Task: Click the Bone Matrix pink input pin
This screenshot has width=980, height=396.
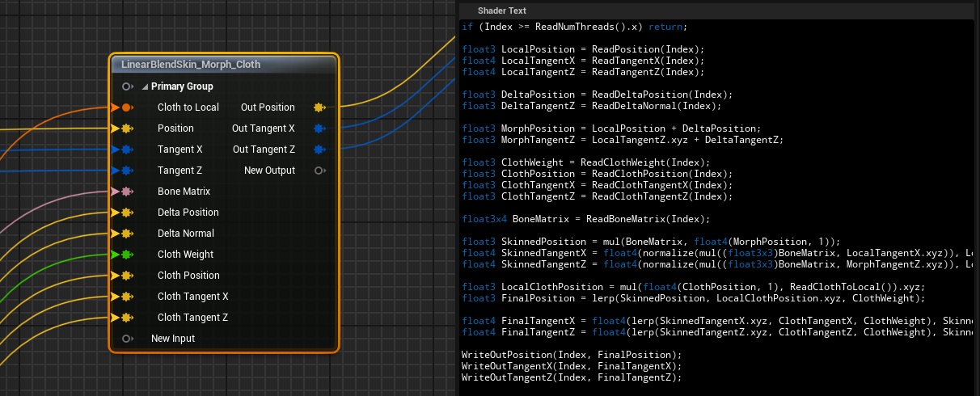Action: click(126, 192)
